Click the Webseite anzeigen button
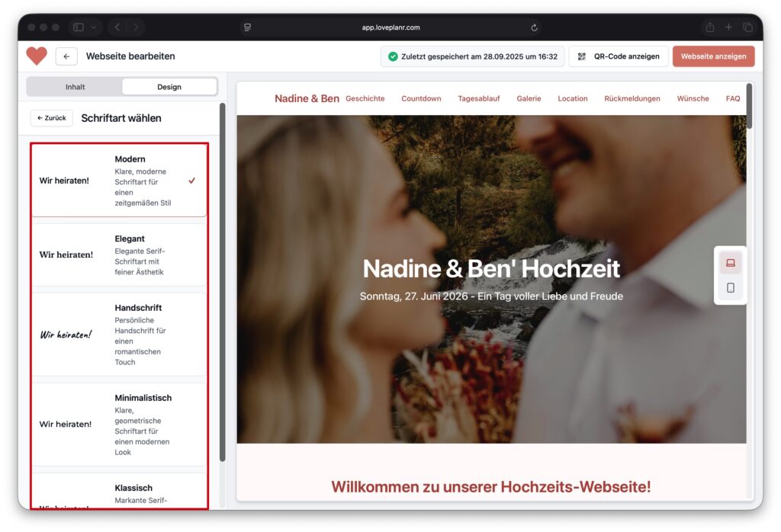 [x=713, y=56]
